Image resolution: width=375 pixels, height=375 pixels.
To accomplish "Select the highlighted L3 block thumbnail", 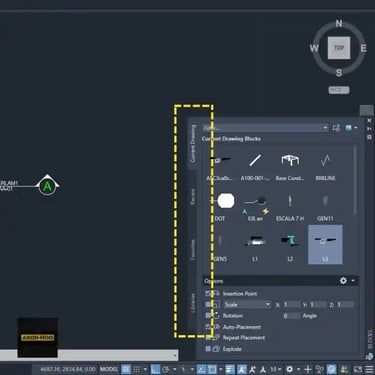I will tap(325, 245).
